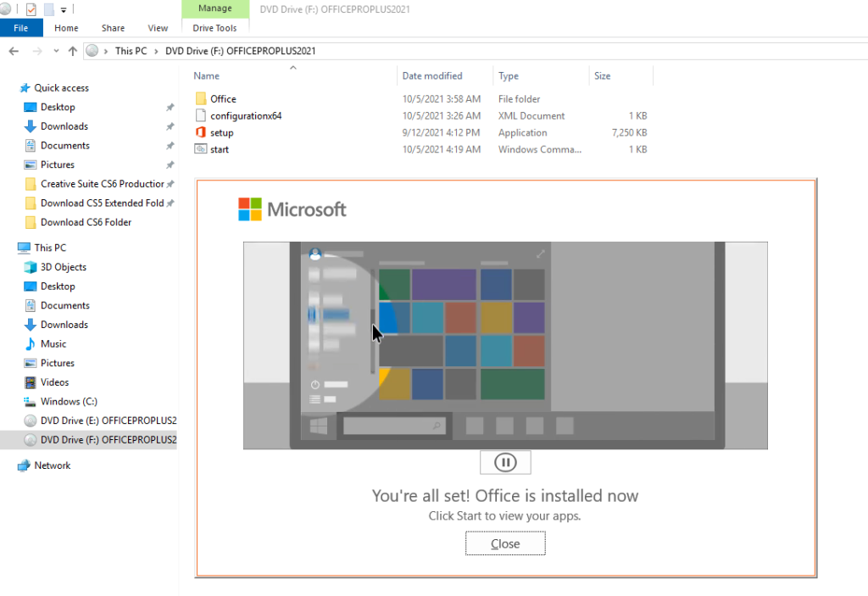Close the Office installed dialog
This screenshot has height=596, width=868.
[505, 543]
